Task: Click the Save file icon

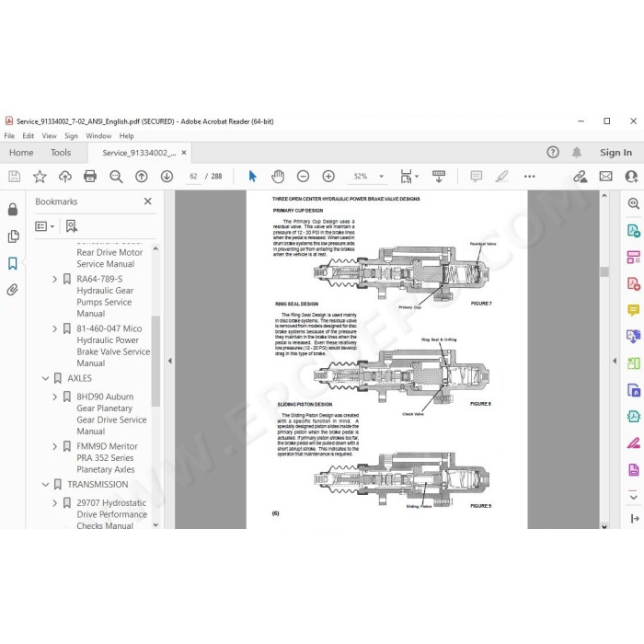Action: [x=15, y=177]
